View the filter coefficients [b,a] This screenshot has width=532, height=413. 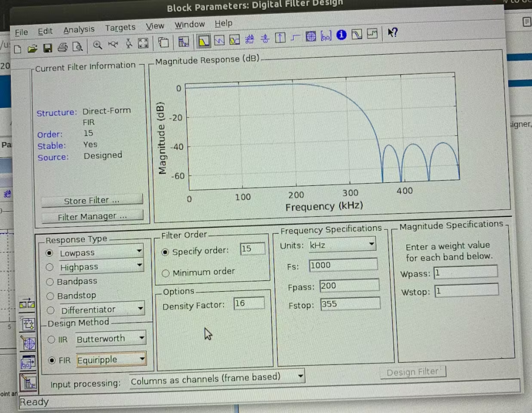326,36
